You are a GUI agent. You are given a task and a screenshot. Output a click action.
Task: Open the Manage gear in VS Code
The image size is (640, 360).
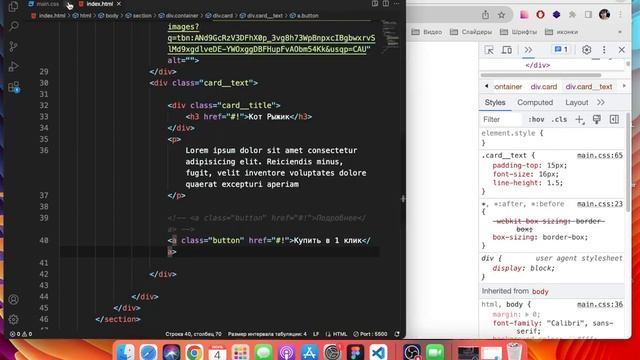point(13,319)
